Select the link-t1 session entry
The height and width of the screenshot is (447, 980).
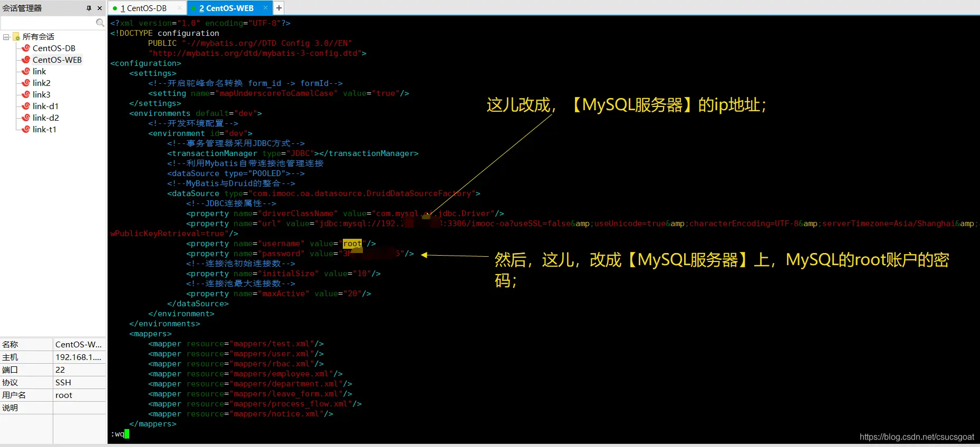[x=44, y=129]
